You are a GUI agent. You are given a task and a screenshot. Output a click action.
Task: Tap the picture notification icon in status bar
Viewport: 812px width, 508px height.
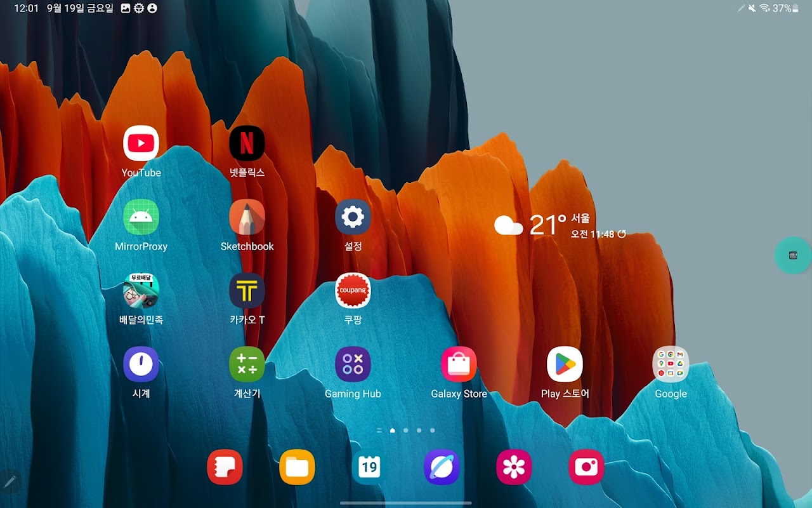[x=126, y=8]
